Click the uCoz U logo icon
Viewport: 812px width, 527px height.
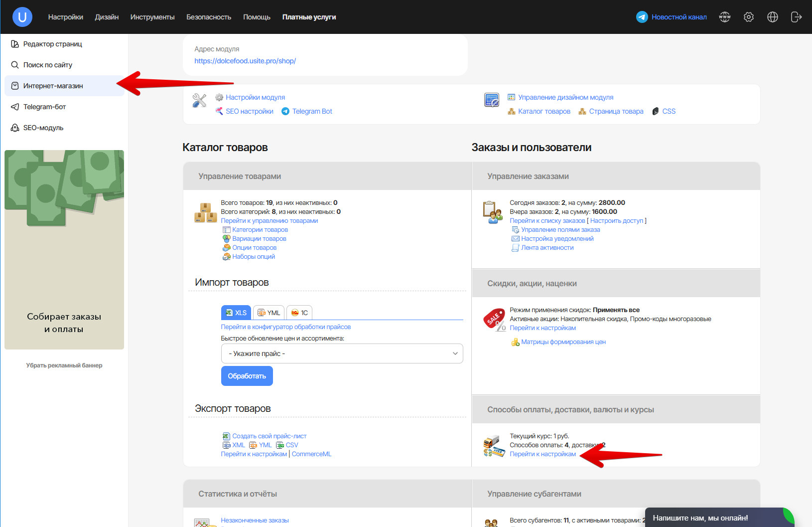coord(22,17)
